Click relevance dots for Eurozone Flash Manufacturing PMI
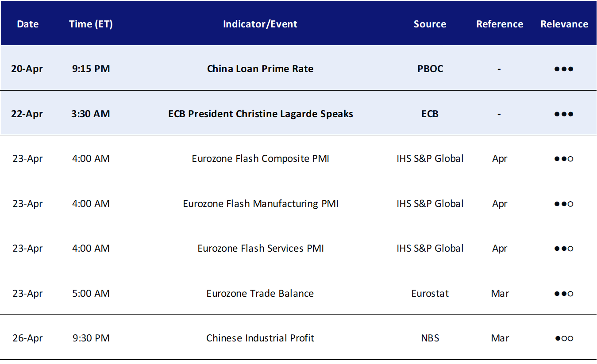 pyautogui.click(x=564, y=204)
